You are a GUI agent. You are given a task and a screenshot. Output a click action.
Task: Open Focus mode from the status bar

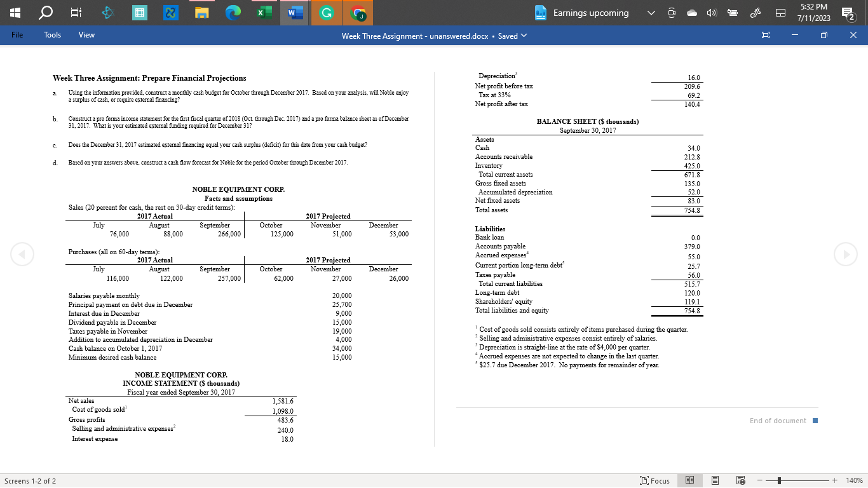[x=654, y=480]
